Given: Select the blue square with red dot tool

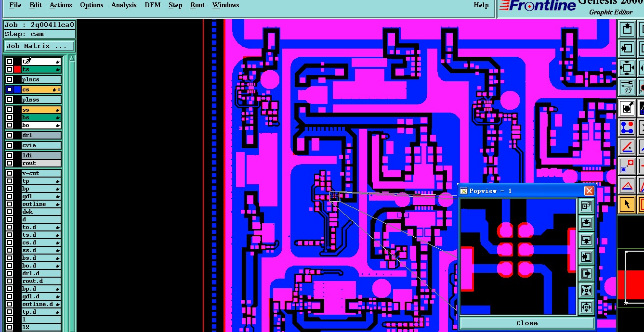Looking at the screenshot, I should point(627,166).
